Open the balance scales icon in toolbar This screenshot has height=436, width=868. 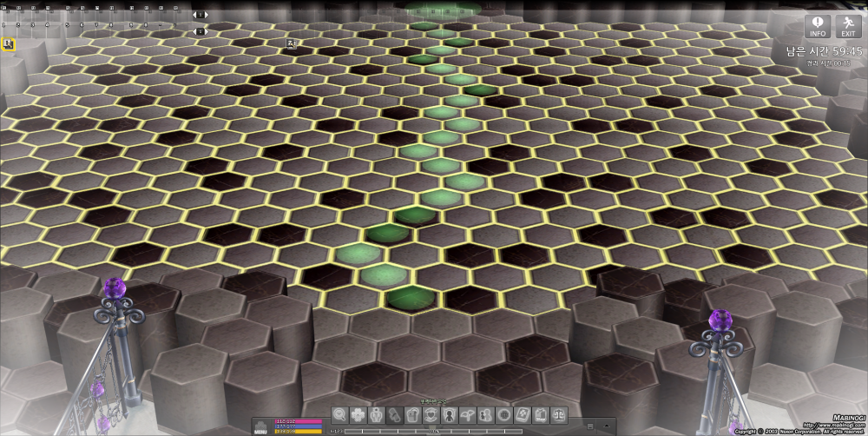point(558,414)
